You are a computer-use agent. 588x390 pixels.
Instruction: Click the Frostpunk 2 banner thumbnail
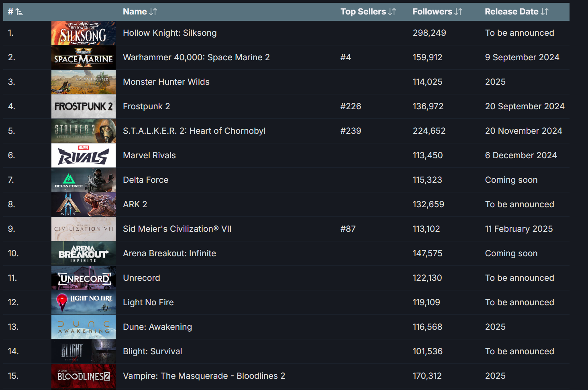click(83, 106)
